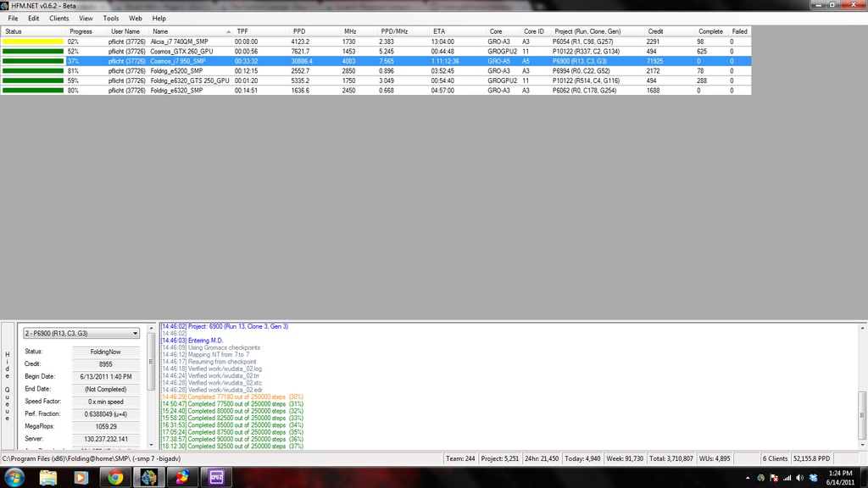
Task: Click the log viewer scroll down arrow
Action: 862,445
